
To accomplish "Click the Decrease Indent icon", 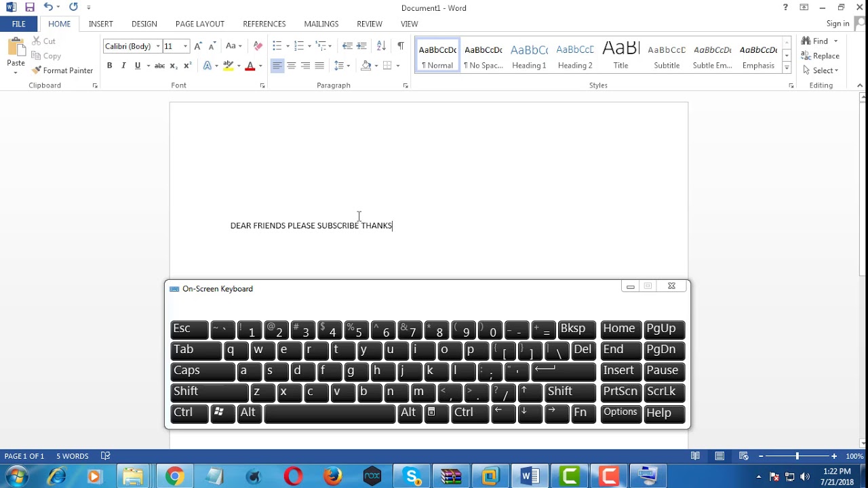I will (x=347, y=46).
